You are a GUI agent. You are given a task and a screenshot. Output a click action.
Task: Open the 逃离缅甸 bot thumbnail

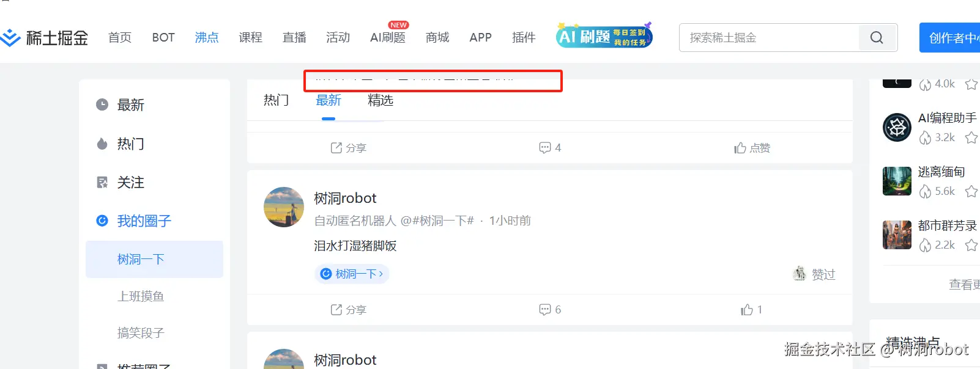pos(897,181)
